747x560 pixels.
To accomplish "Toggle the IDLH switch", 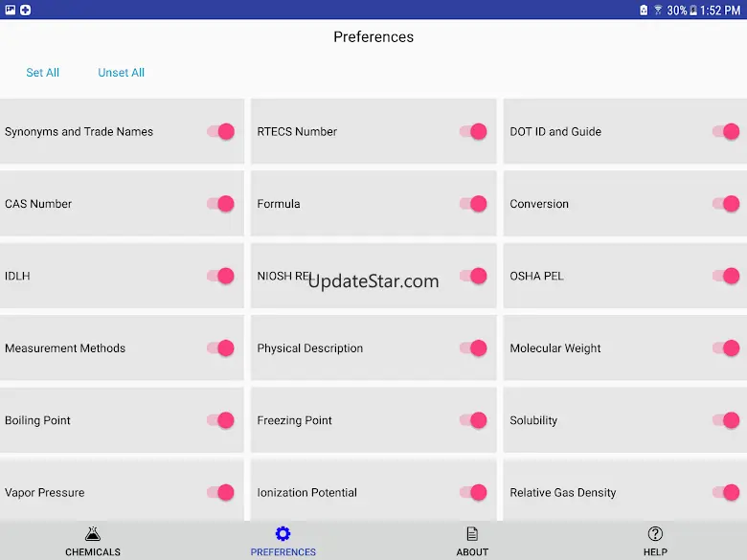I will pos(220,276).
